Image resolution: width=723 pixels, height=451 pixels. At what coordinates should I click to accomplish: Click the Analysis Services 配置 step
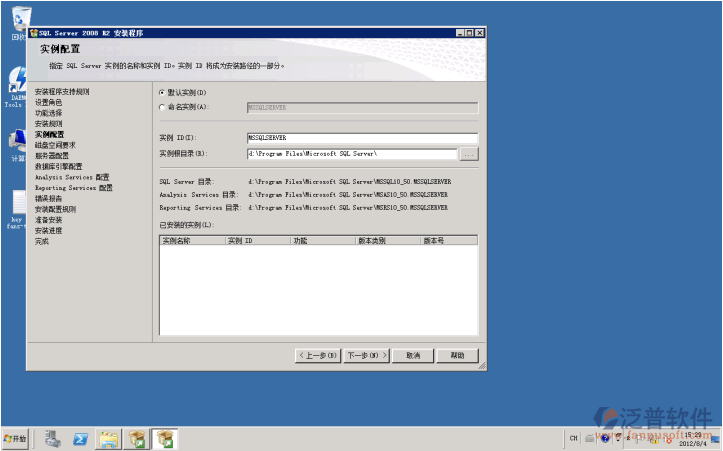tap(72, 177)
